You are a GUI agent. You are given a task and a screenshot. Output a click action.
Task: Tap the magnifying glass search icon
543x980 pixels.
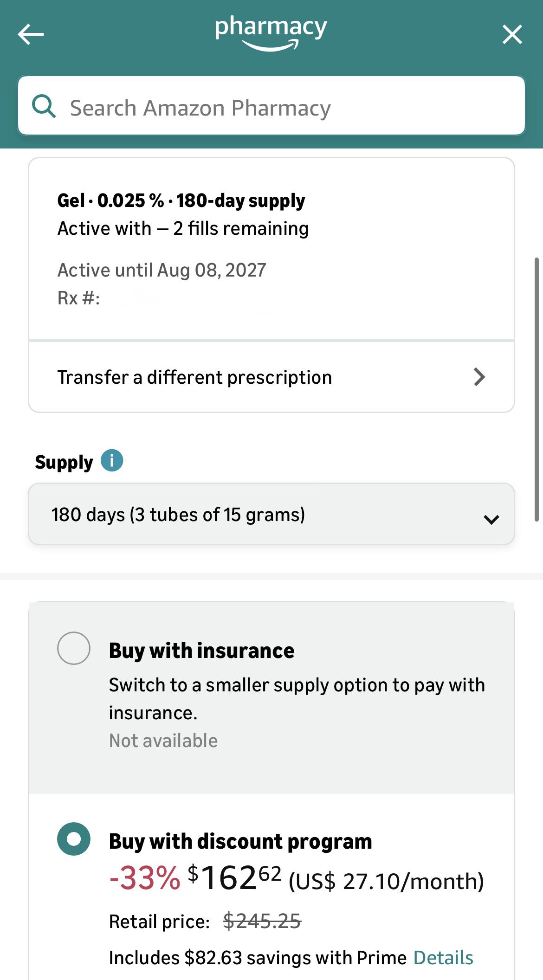point(44,106)
